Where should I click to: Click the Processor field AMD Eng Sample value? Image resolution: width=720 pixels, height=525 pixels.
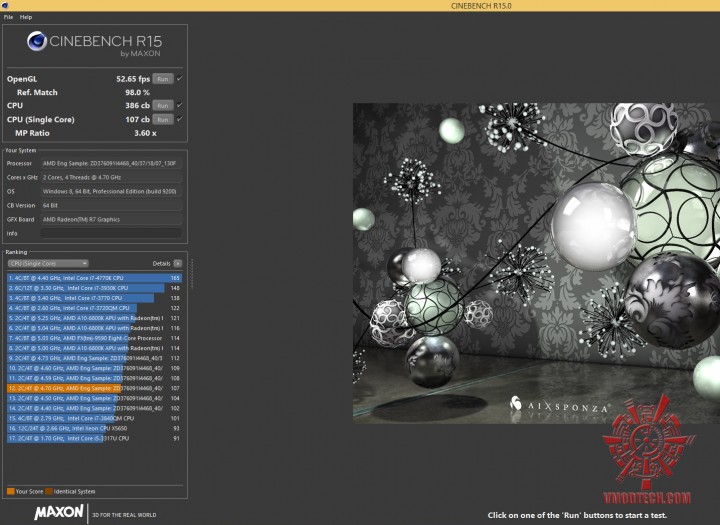click(x=111, y=164)
